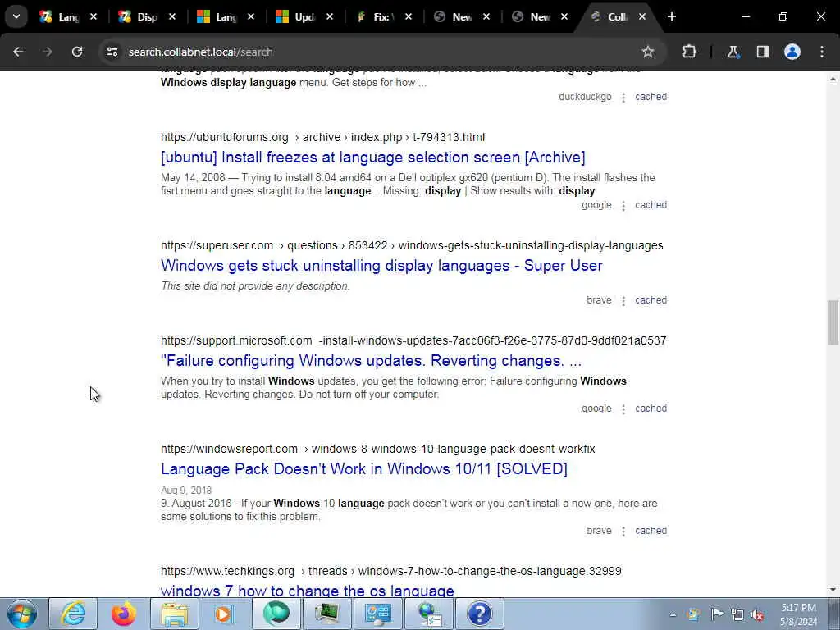The height and width of the screenshot is (630, 840).
Task: Open the Extensions puzzle icon
Action: (x=689, y=52)
